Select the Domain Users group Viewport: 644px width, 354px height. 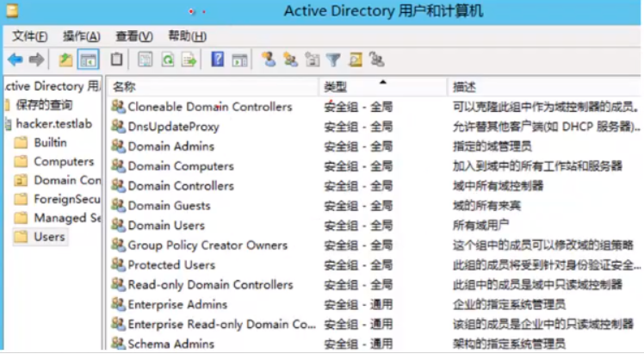click(x=166, y=226)
